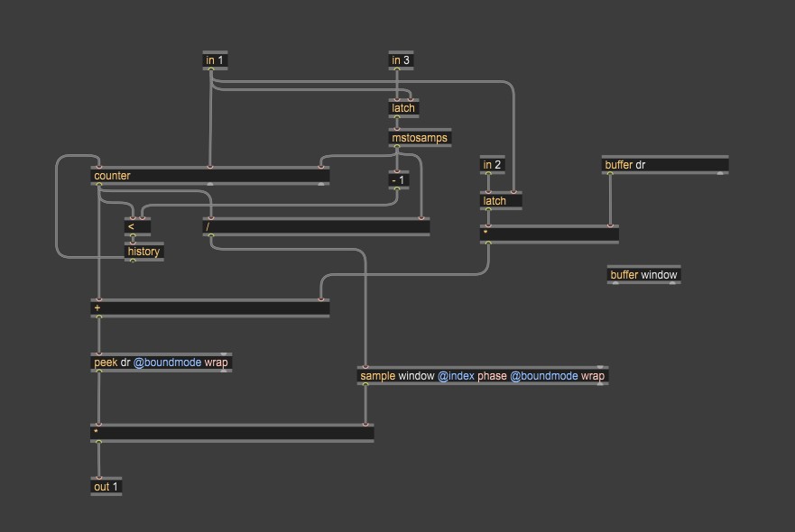Click the latch object below in 2
Screen dimensions: 795x532
[501, 201]
